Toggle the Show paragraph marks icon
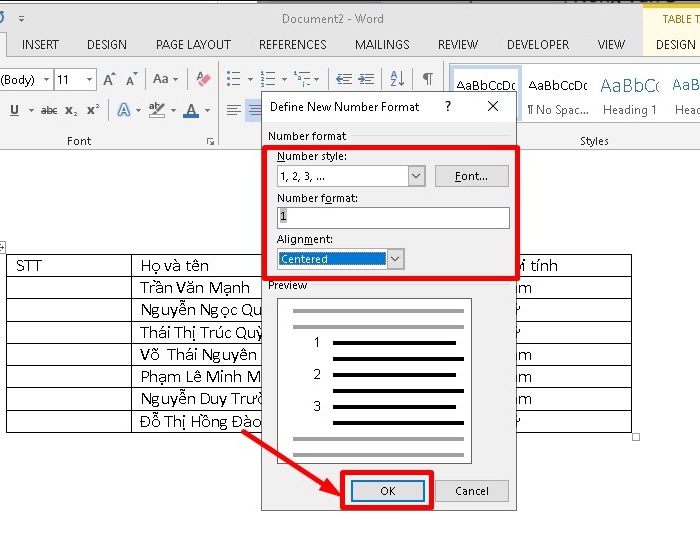Screen dimensions: 700x545 [427, 79]
